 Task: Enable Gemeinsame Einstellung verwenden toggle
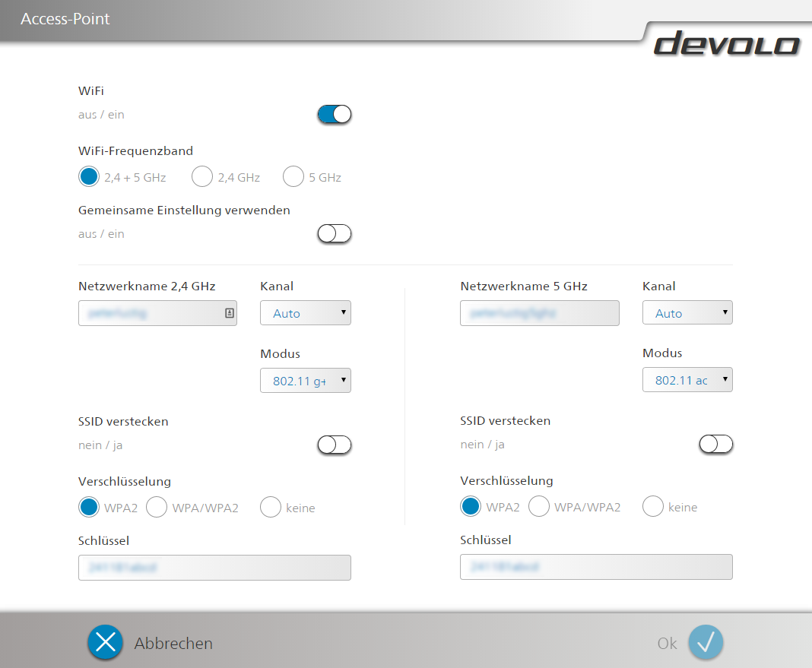pos(335,234)
